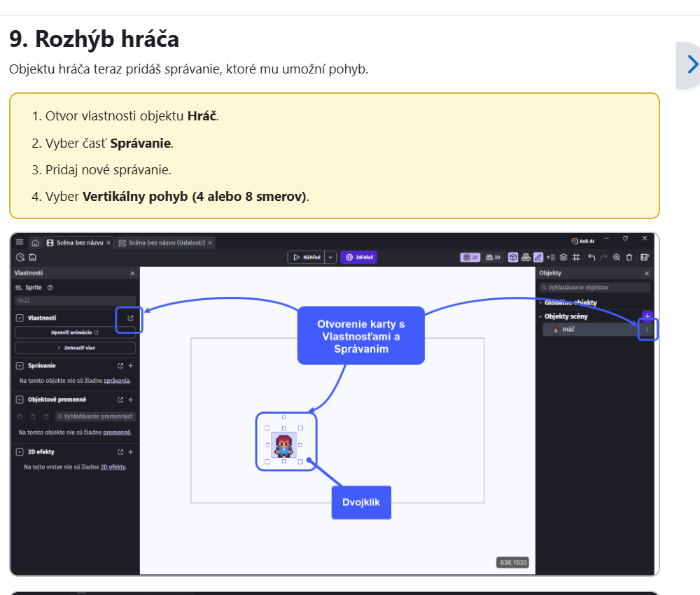Screen dimensions: 700x595
Task: Switch to Scéna bez názvu (Udalosti) tab
Action: 166,243
